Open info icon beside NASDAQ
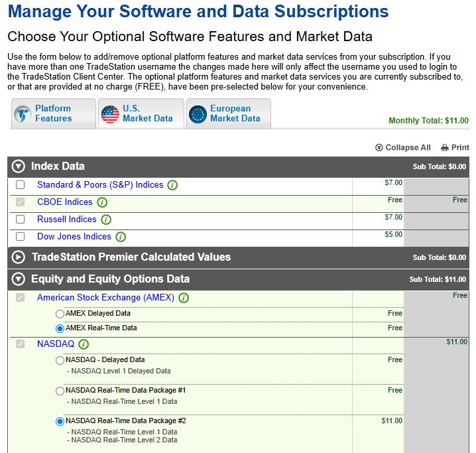 coord(84,344)
